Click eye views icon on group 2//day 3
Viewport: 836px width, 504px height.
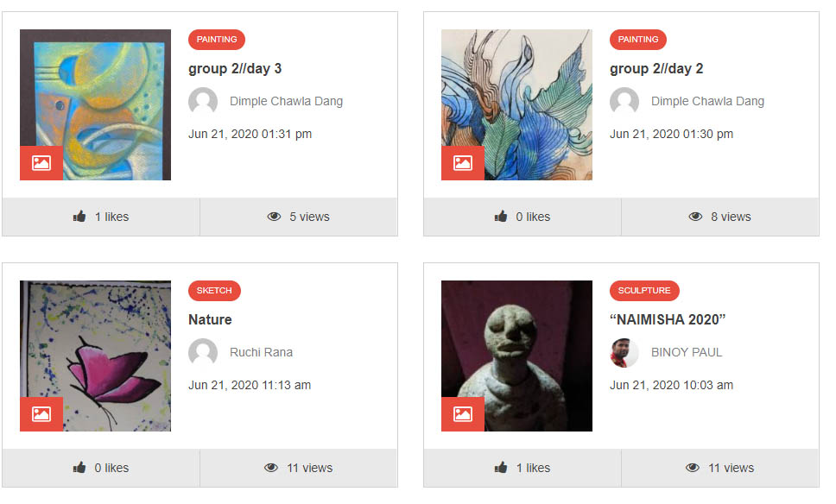(x=274, y=217)
